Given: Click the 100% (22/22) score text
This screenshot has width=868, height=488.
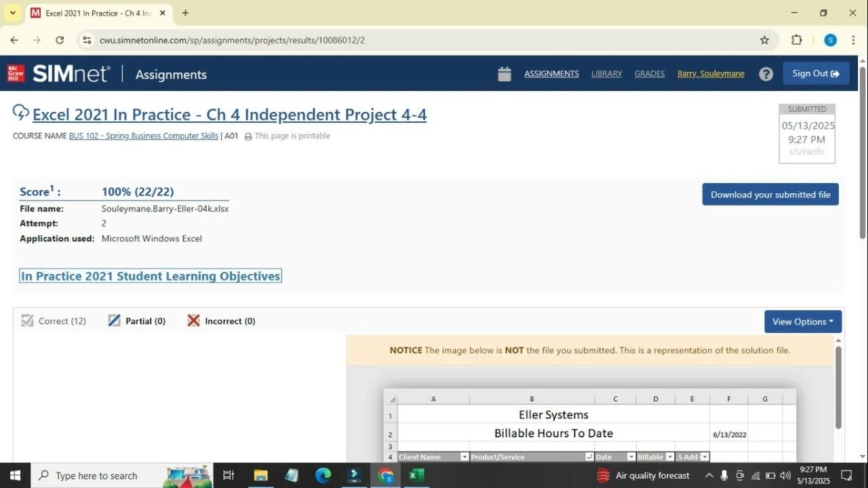Looking at the screenshot, I should (138, 192).
